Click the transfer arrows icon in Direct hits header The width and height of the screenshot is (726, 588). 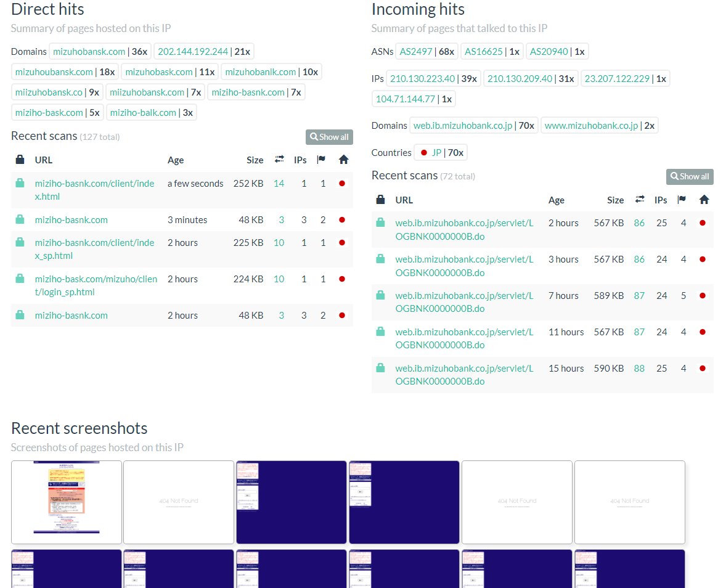(x=279, y=159)
